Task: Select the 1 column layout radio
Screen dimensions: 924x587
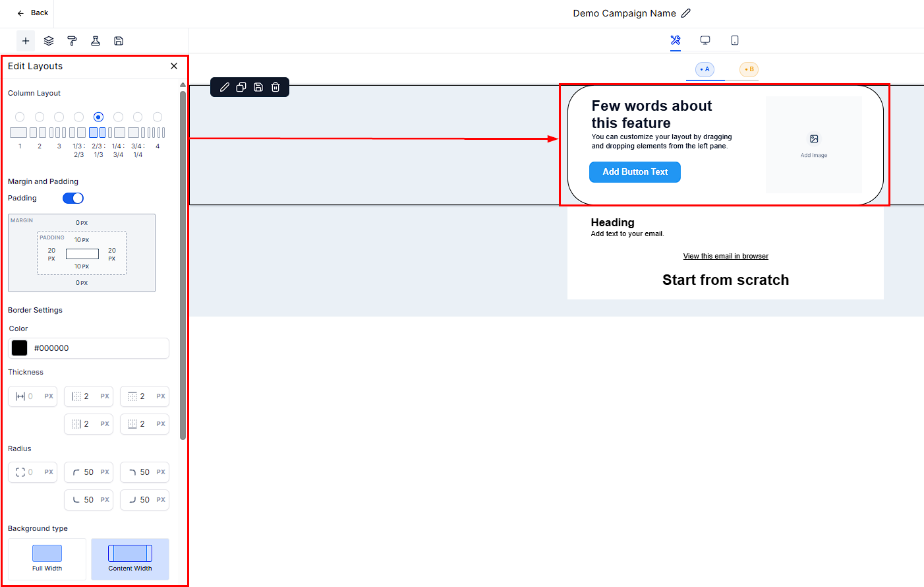Action: [20, 117]
